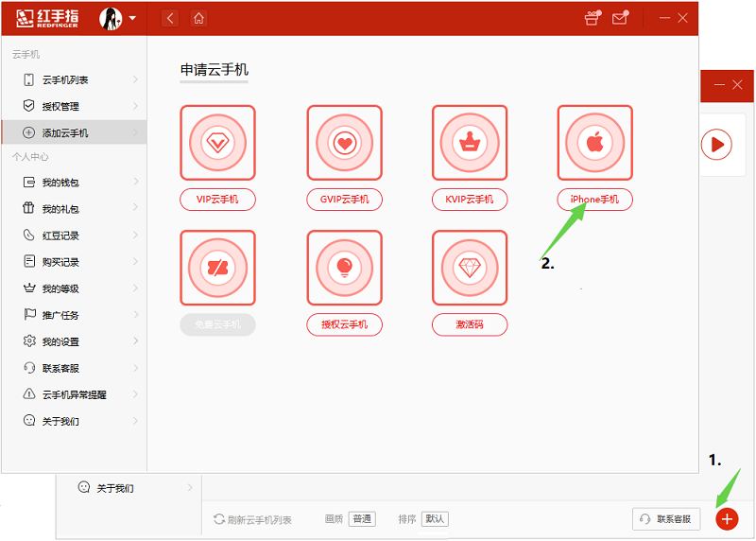Expand chevron beside 我的设置

click(x=135, y=341)
